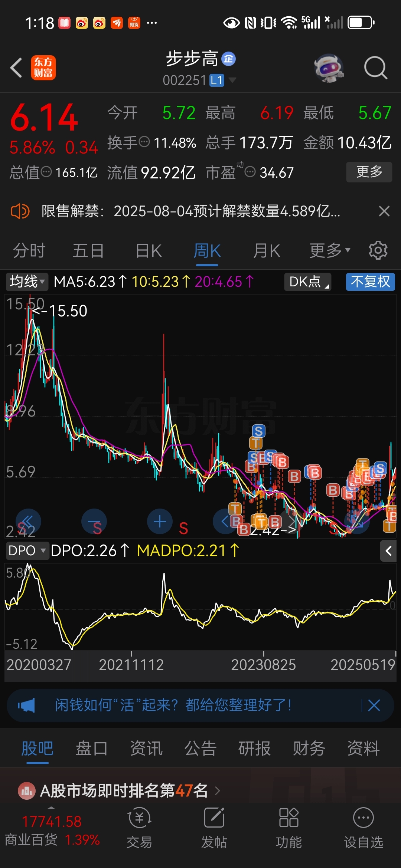Viewport: 401px width, 868px height.
Task: Tap the 交易 bottom bar button
Action: pyautogui.click(x=139, y=828)
